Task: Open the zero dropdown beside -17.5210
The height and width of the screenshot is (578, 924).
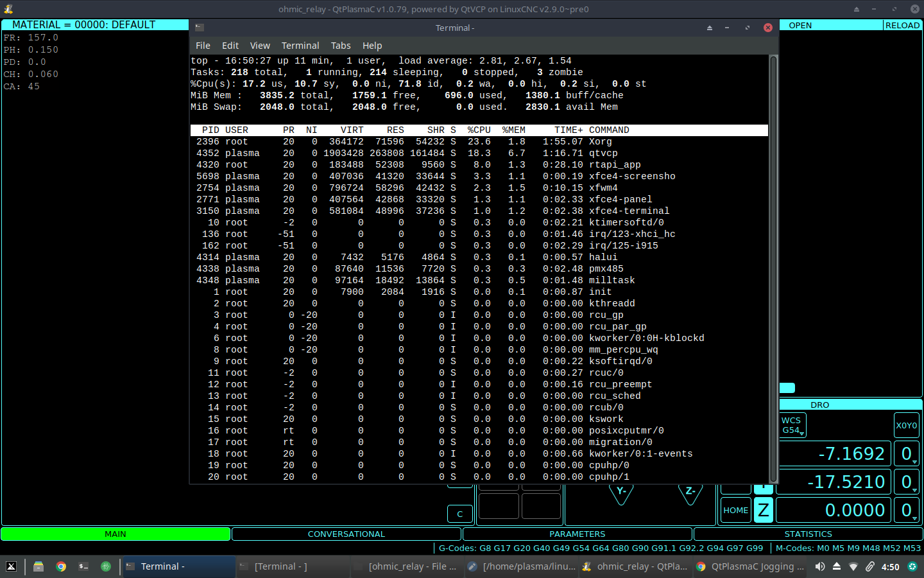Action: 907,482
